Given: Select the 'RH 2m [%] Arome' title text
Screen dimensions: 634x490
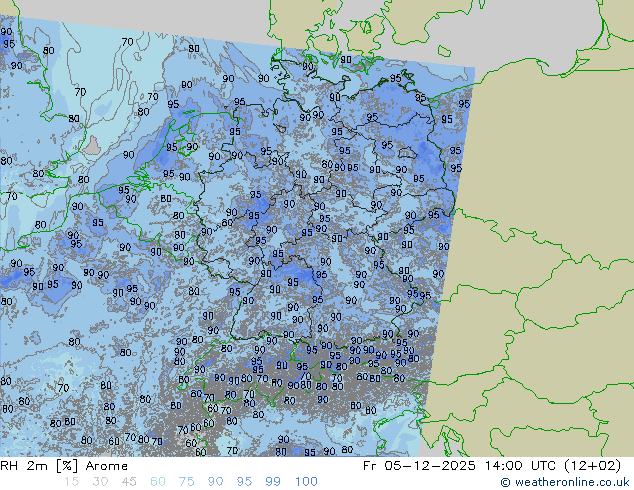Looking at the screenshot, I should (64, 466).
